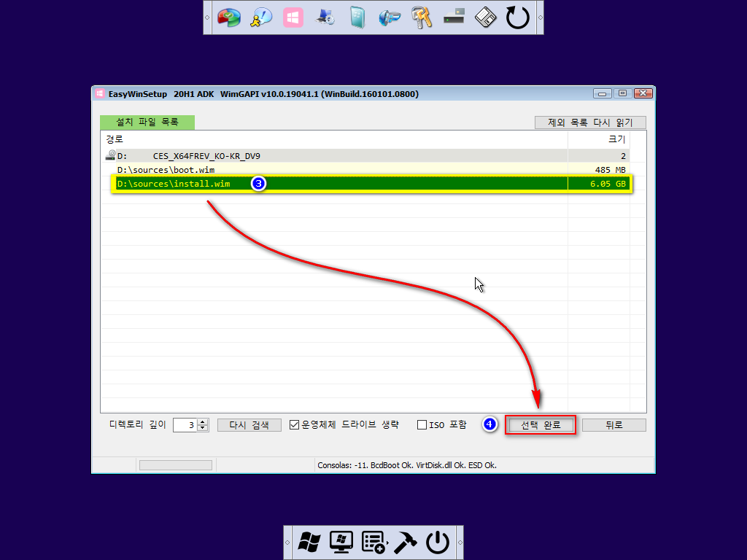Open the disk drive with chip icon
Image resolution: width=747 pixels, height=560 pixels.
[454, 16]
